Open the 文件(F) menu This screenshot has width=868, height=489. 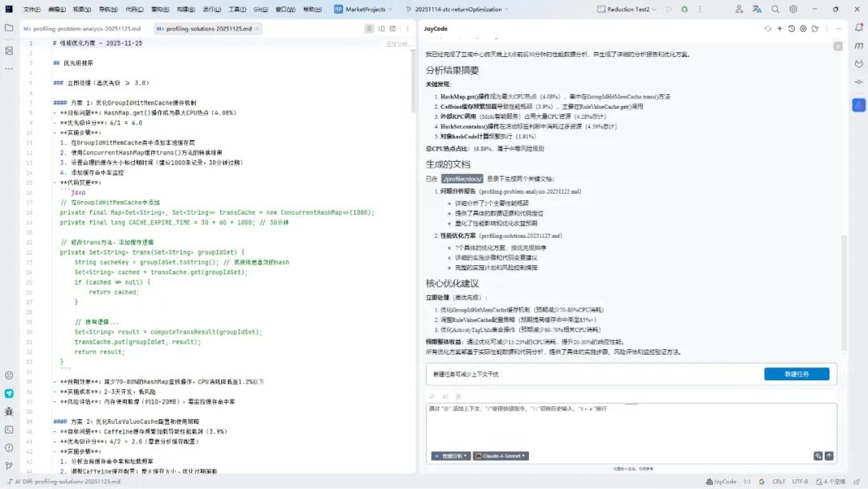click(x=31, y=10)
